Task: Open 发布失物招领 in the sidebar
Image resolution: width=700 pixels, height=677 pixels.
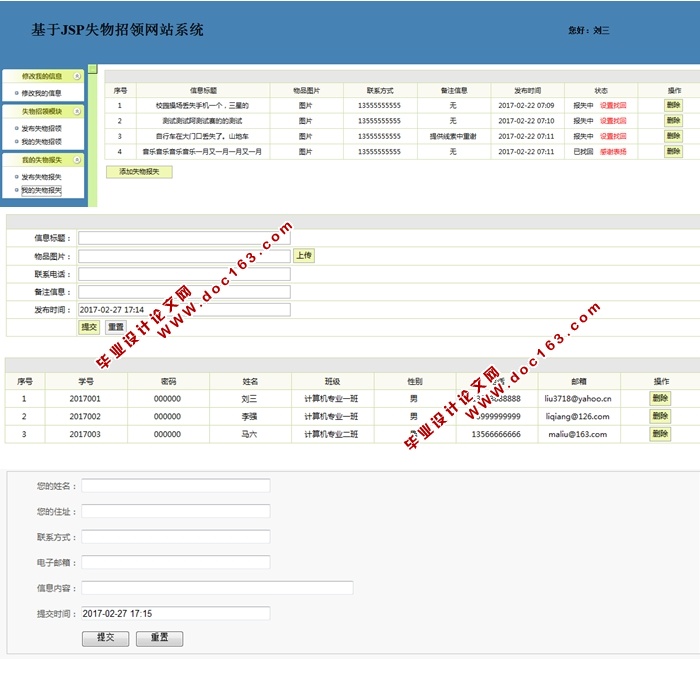Action: pos(42,129)
